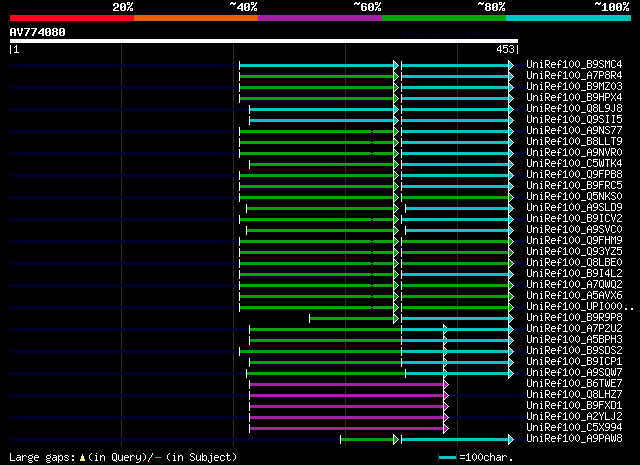Open the UniRef100_A9PAW8 hit label
The width and height of the screenshot is (640, 465).
pyautogui.click(x=574, y=439)
